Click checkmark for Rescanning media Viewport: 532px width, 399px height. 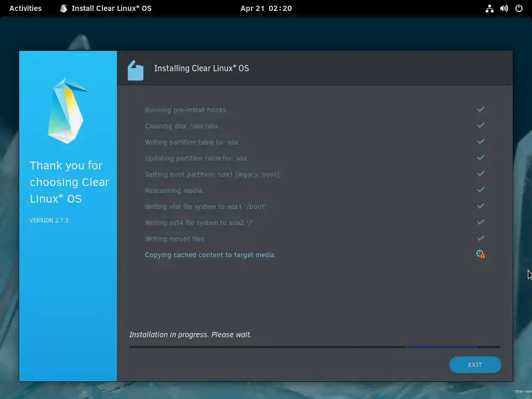pos(481,190)
